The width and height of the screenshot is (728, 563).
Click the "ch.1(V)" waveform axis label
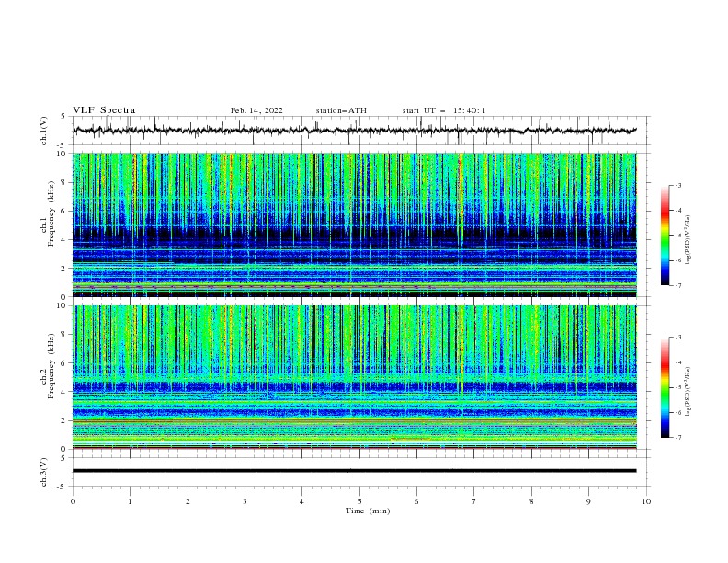[44, 131]
